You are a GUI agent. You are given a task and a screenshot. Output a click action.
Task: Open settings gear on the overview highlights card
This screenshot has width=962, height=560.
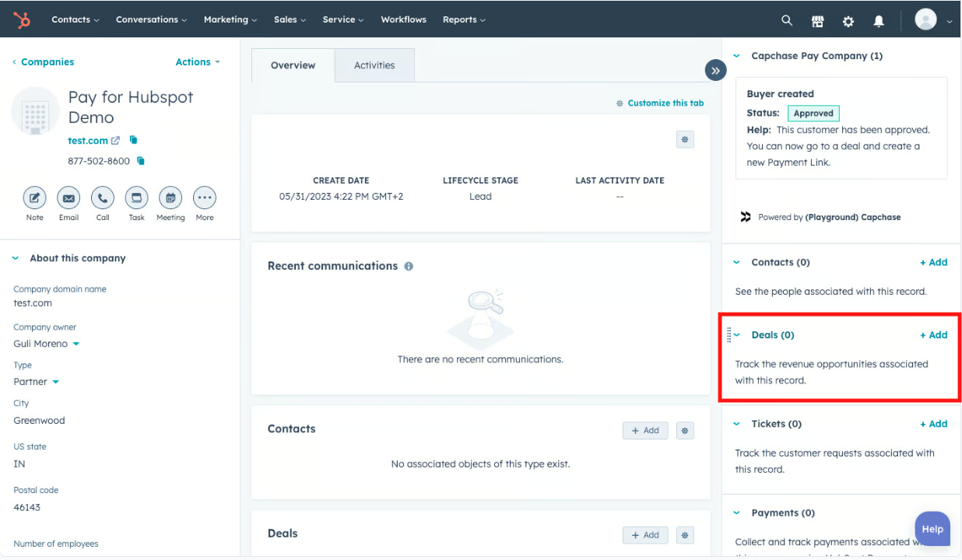pyautogui.click(x=685, y=140)
